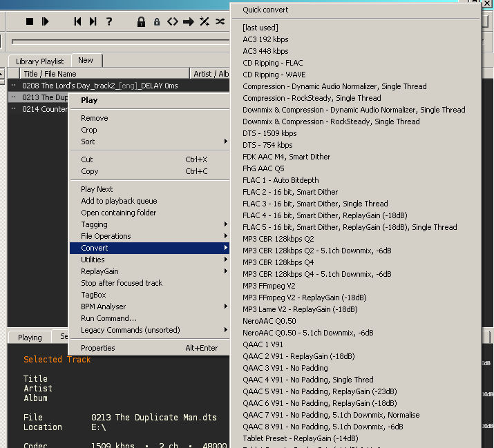Click the play/pause toolbar button
Screen dimensions: 494x448
[45, 21]
